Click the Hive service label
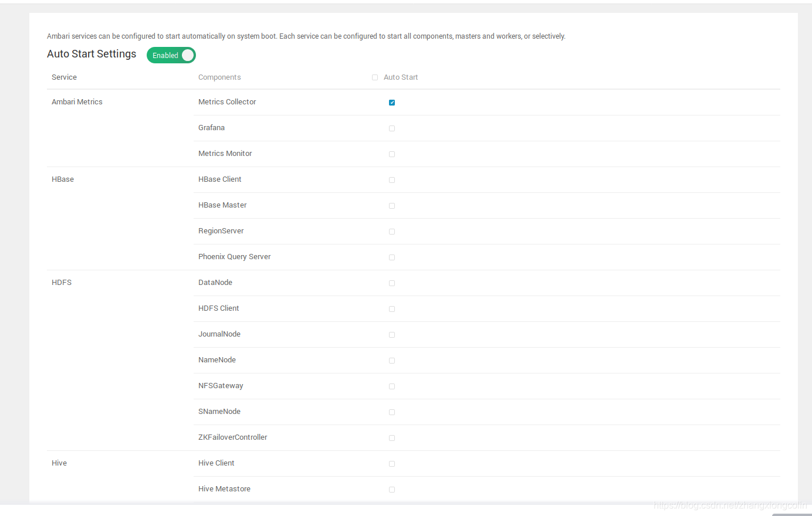This screenshot has height=516, width=812. click(x=59, y=463)
